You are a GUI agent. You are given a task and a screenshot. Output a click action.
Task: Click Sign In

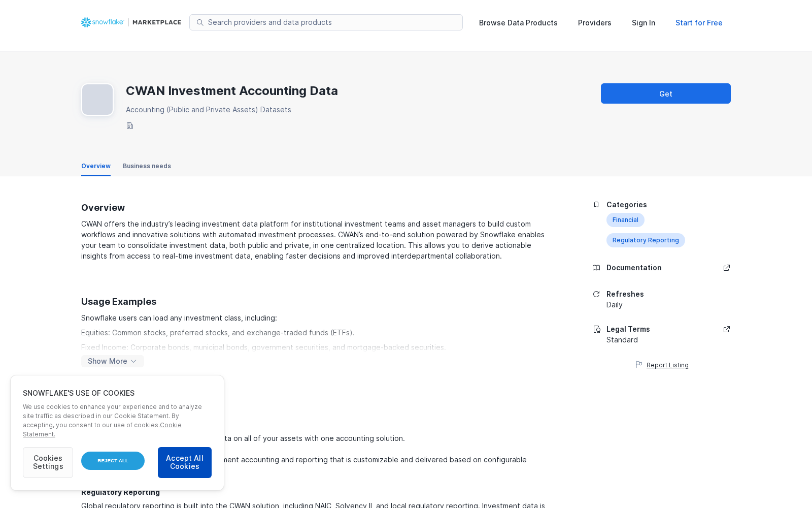(x=644, y=23)
